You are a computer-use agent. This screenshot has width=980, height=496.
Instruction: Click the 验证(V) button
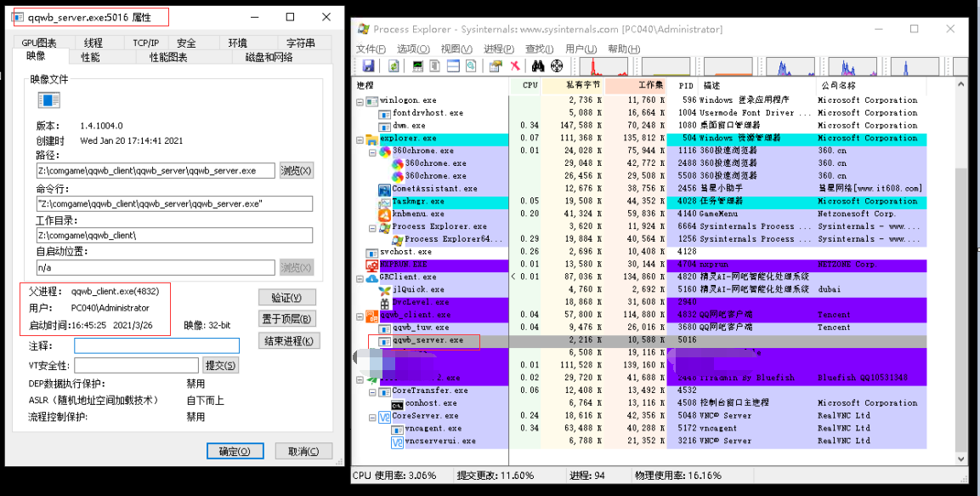point(287,298)
